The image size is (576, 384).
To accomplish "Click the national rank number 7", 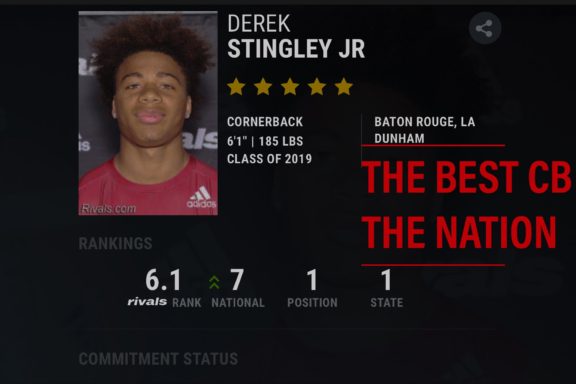I will (237, 280).
